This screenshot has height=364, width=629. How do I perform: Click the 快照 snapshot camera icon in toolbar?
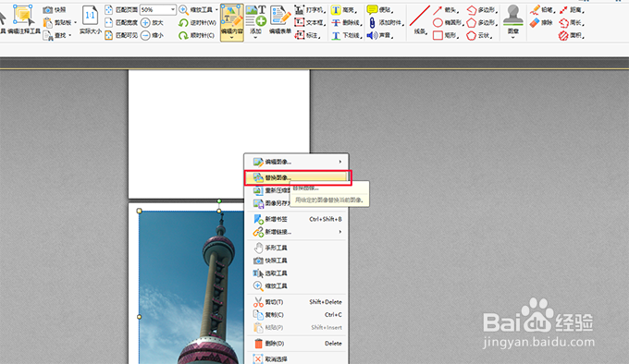point(48,9)
